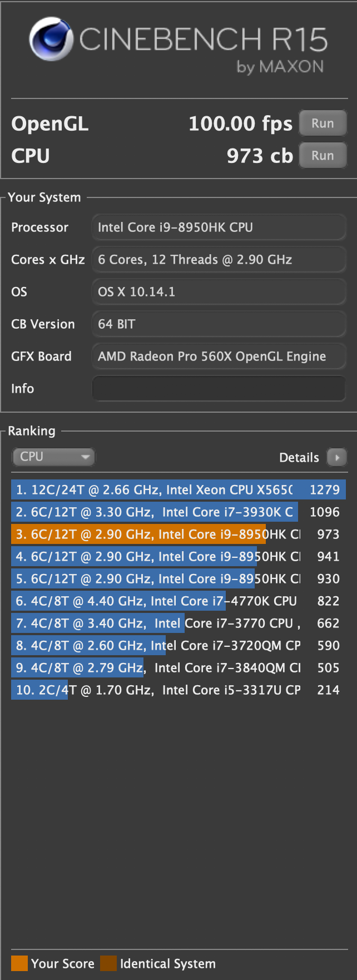This screenshot has height=980, width=357.
Task: Click the Details arrow button
Action: point(337,457)
